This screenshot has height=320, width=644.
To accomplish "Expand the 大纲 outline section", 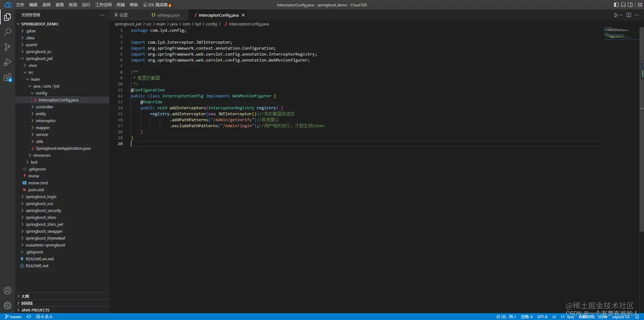I will point(63,296).
